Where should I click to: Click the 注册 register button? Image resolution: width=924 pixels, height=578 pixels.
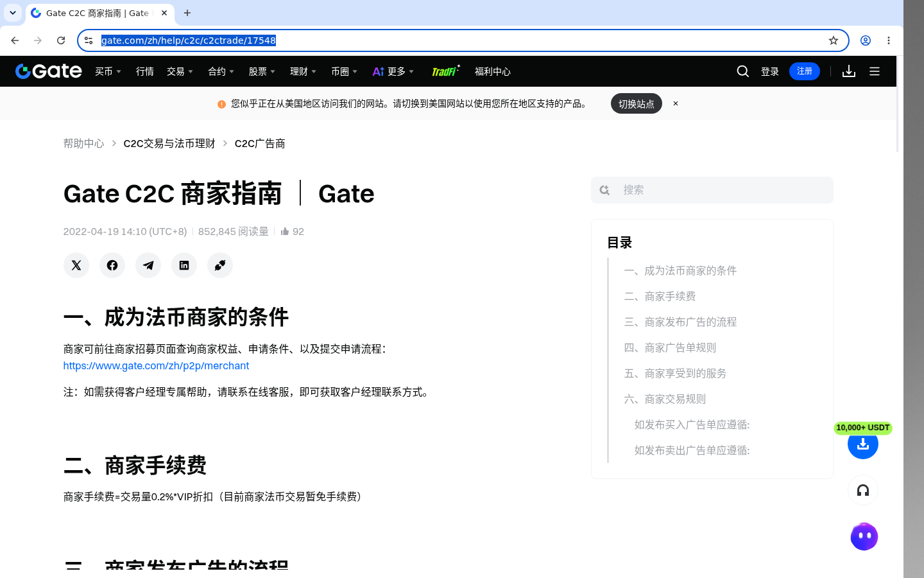[x=805, y=71]
